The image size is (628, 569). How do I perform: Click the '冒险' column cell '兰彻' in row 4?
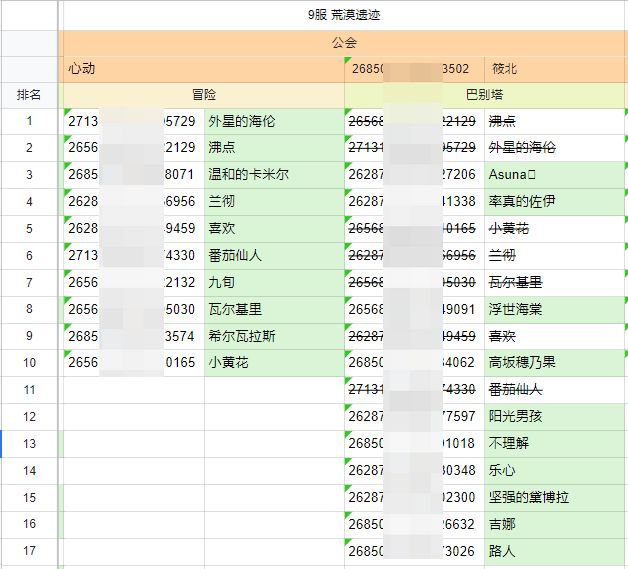coord(274,201)
